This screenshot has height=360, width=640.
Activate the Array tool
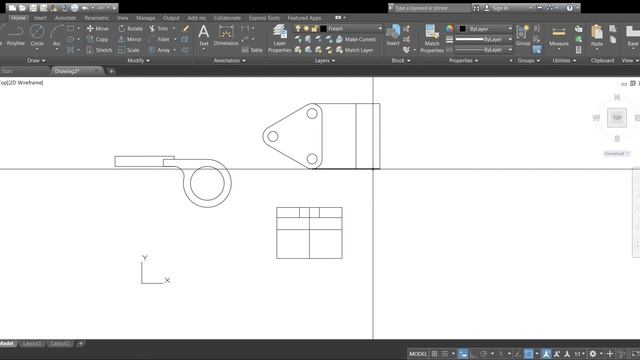coord(159,50)
